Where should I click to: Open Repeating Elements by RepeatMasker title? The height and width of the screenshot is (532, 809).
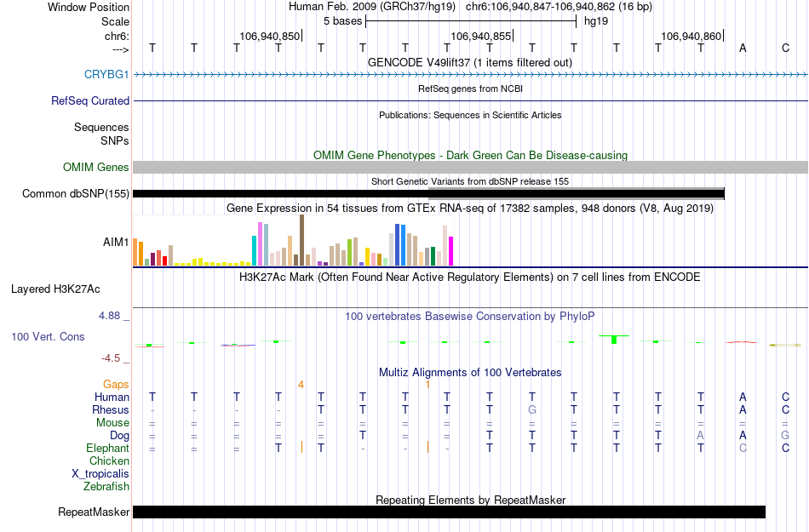point(470,500)
